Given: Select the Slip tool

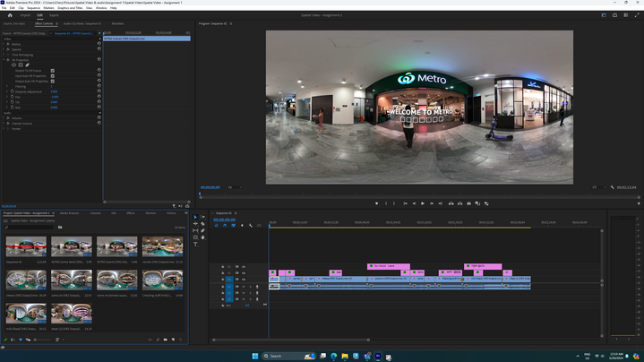Looking at the screenshot, I should pos(195,230).
